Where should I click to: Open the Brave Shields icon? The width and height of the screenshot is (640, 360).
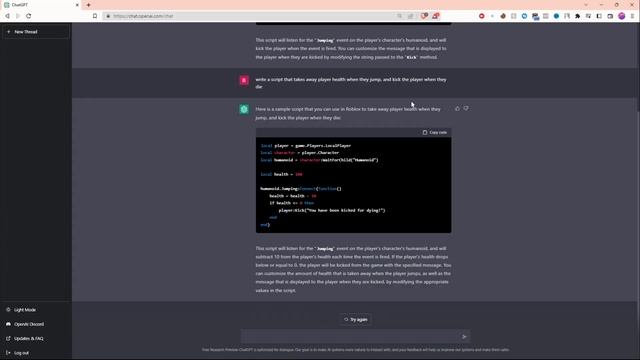(x=424, y=16)
